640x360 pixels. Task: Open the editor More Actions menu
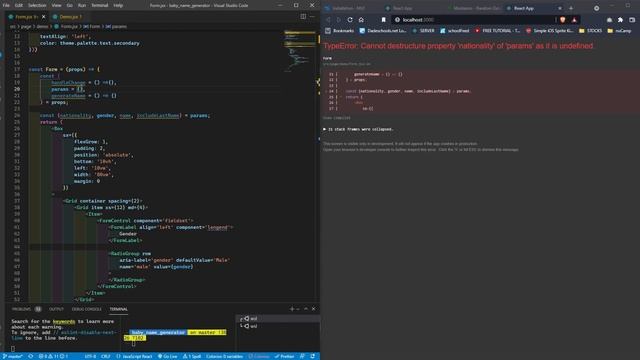[312, 16]
